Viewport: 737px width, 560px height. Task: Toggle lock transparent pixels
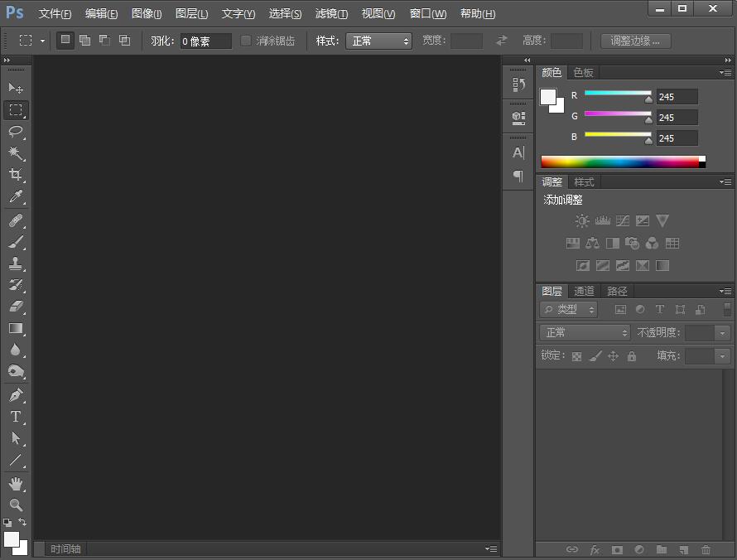(x=576, y=356)
